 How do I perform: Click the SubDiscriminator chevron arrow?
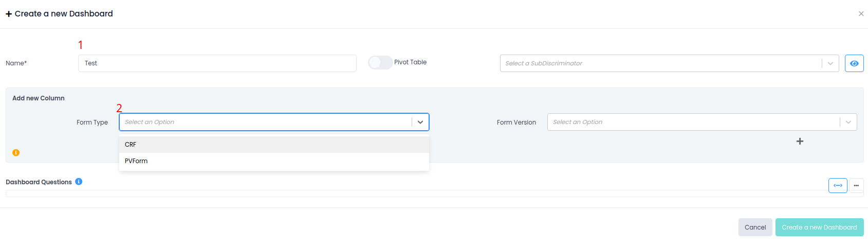click(x=830, y=63)
